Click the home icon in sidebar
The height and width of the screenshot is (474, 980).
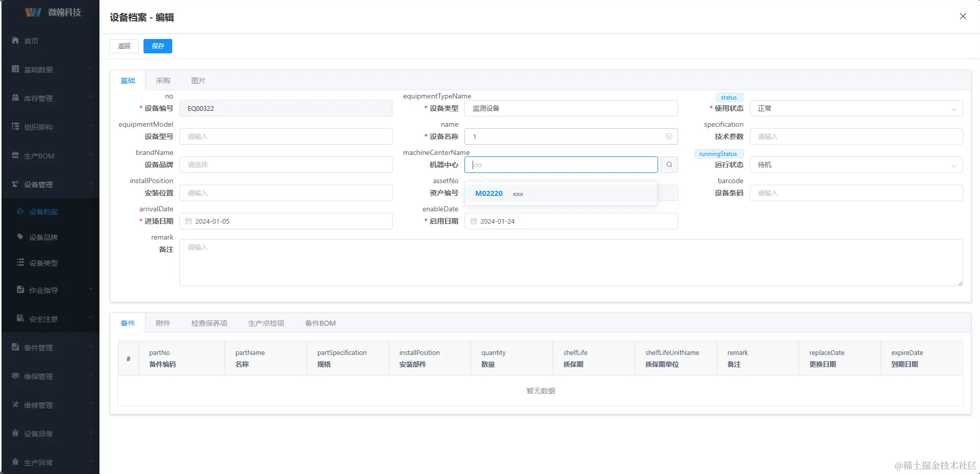[x=15, y=41]
